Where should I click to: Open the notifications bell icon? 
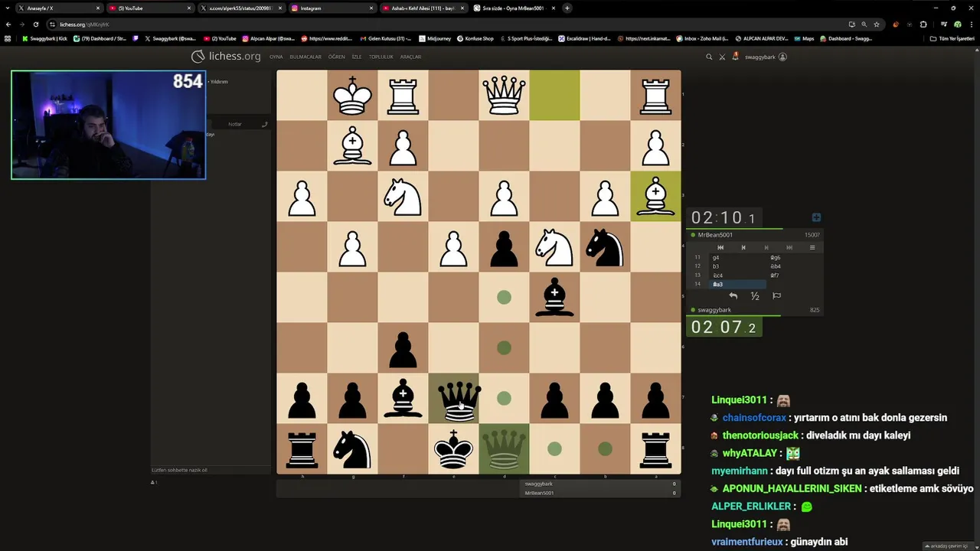point(735,56)
